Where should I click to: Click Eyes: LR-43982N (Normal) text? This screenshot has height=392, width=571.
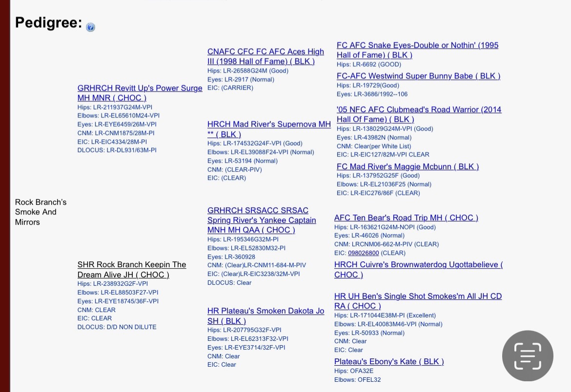[374, 137]
